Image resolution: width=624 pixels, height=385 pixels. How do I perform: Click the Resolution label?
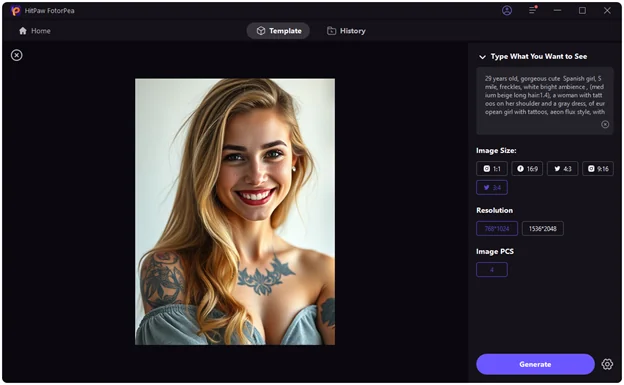(x=494, y=210)
